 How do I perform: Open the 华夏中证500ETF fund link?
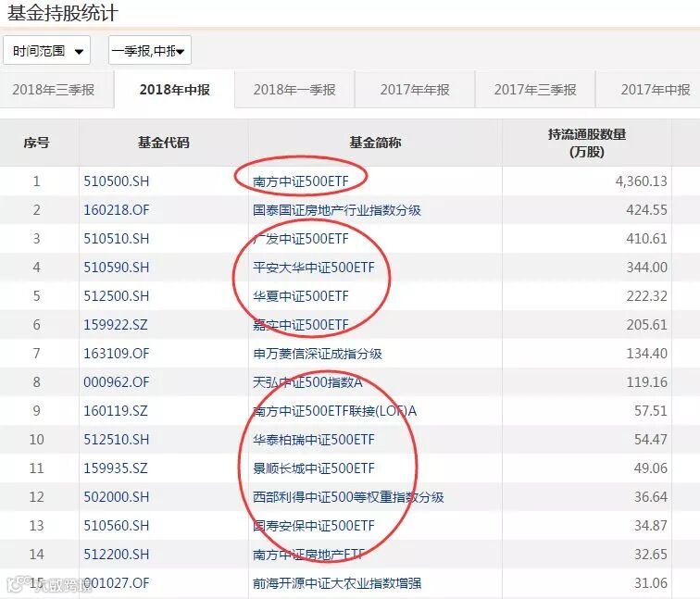pos(300,296)
